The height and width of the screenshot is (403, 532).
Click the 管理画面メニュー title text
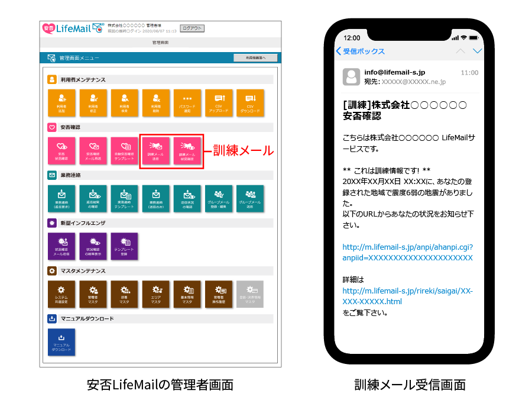point(79,58)
